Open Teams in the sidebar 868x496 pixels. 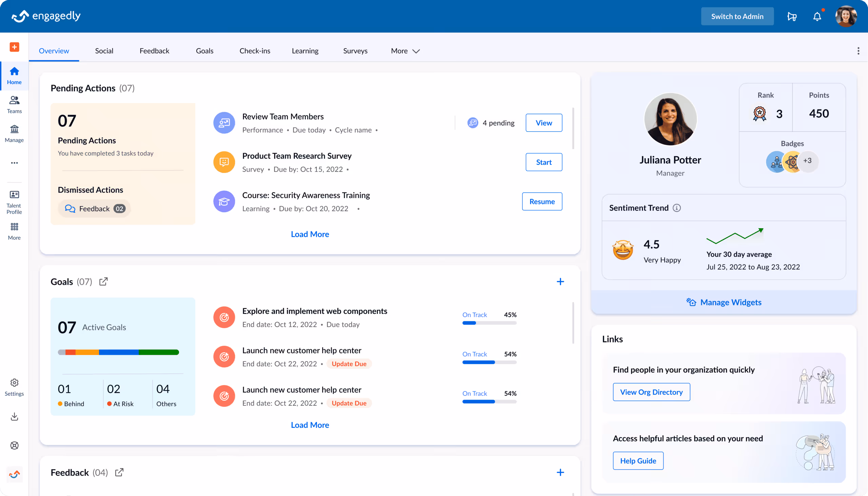pyautogui.click(x=14, y=104)
